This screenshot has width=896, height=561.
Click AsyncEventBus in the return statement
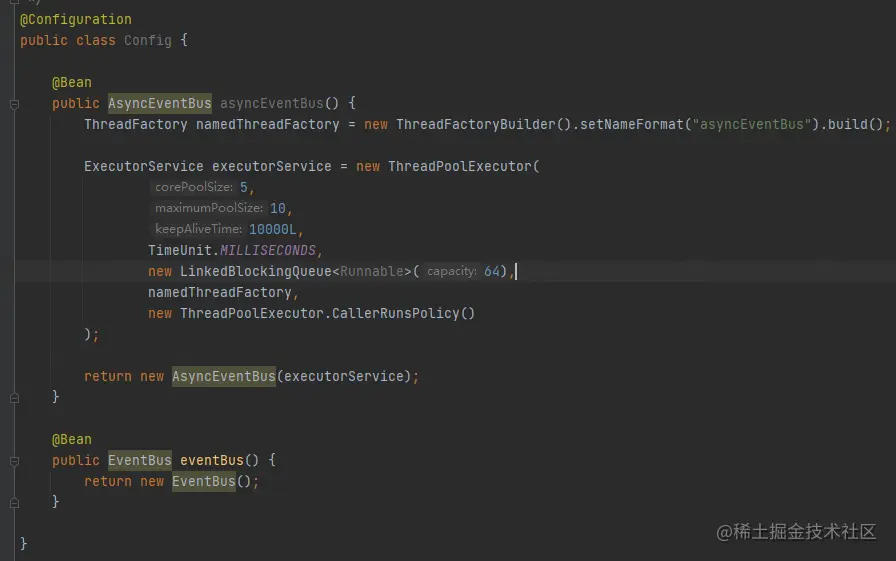[224, 376]
